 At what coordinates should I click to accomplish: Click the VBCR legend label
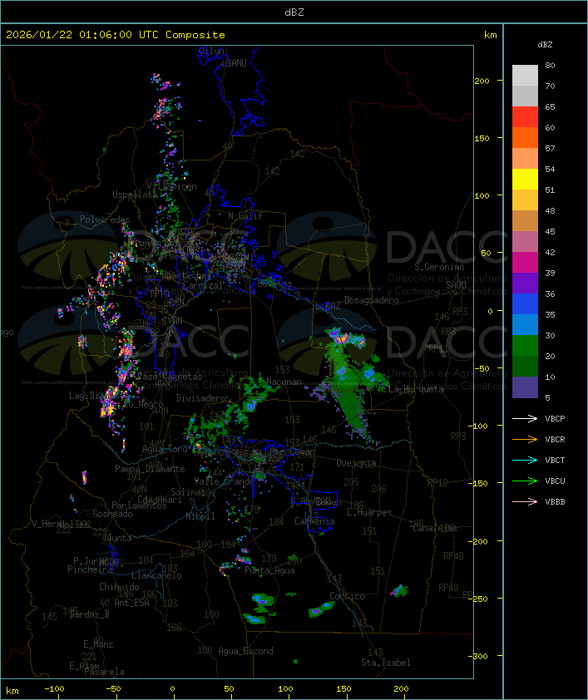[555, 439]
